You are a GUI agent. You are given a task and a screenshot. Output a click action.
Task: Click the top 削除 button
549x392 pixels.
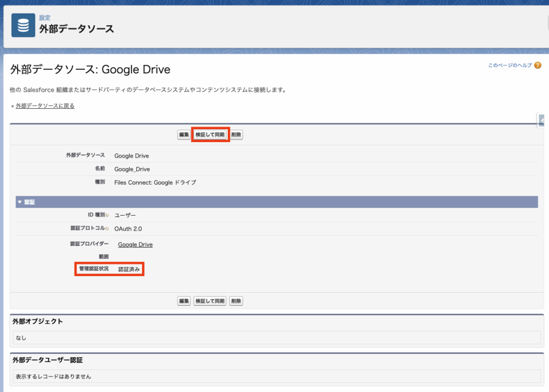(236, 135)
